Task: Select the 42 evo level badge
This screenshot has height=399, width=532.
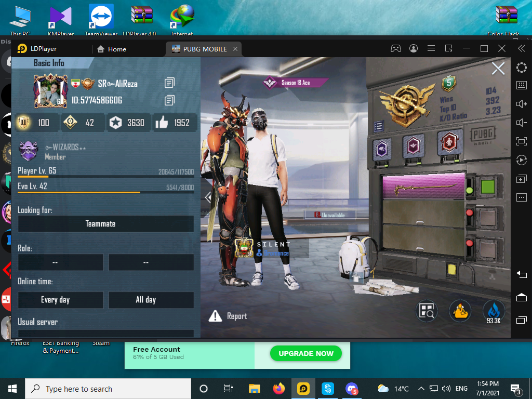Action: point(70,123)
